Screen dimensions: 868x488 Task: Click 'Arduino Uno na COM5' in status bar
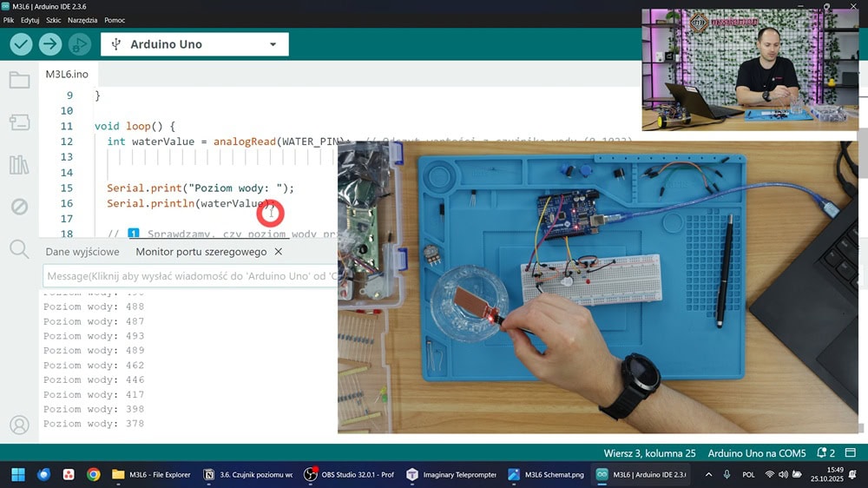[756, 453]
